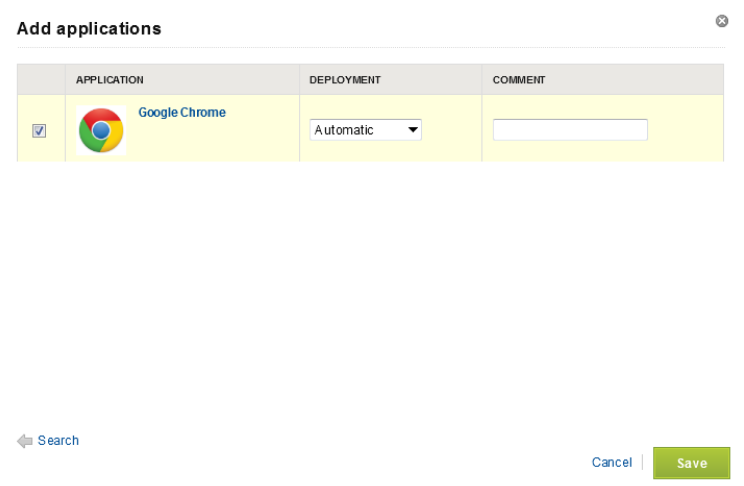The image size is (744, 486).
Task: Click the Google Chrome logo icon
Action: tap(101, 130)
